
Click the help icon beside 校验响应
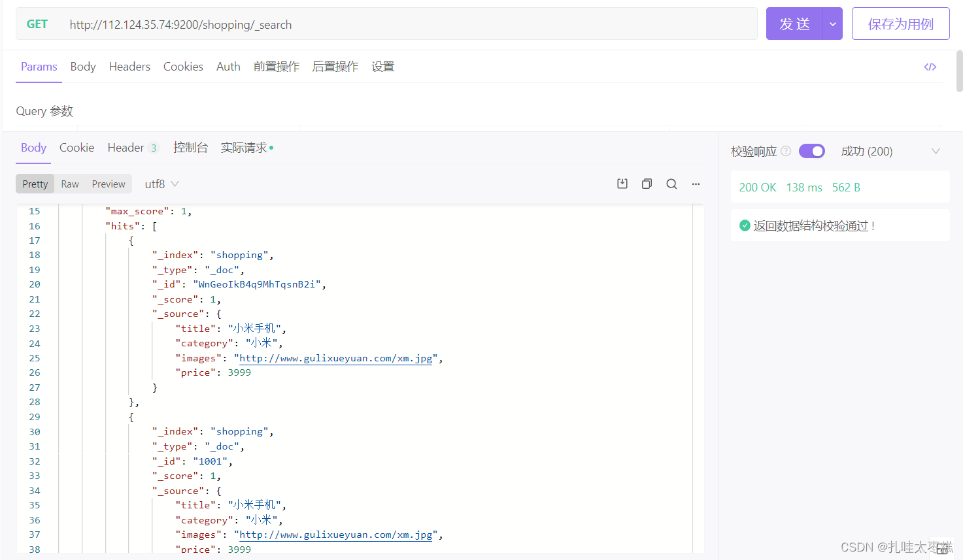(x=786, y=151)
